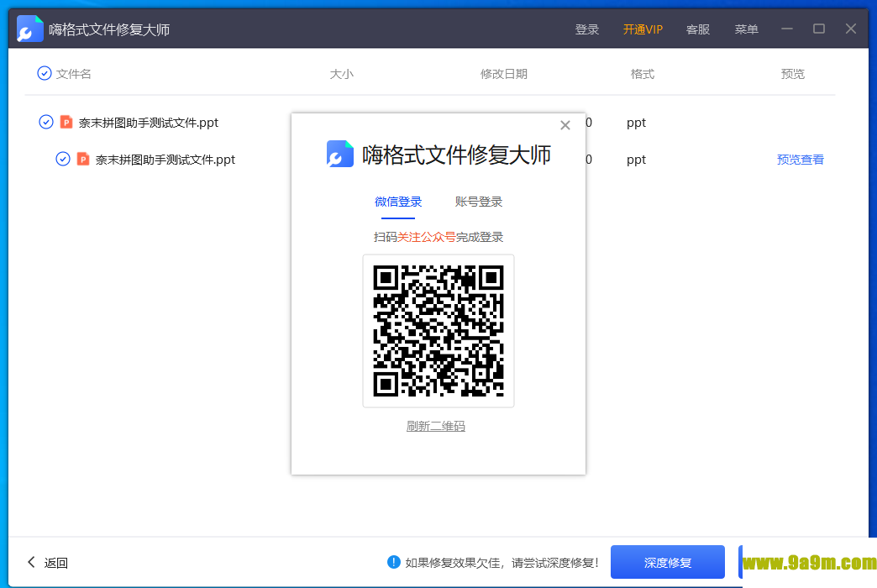Click the blue info exclamation icon
The image size is (877, 588).
[394, 562]
